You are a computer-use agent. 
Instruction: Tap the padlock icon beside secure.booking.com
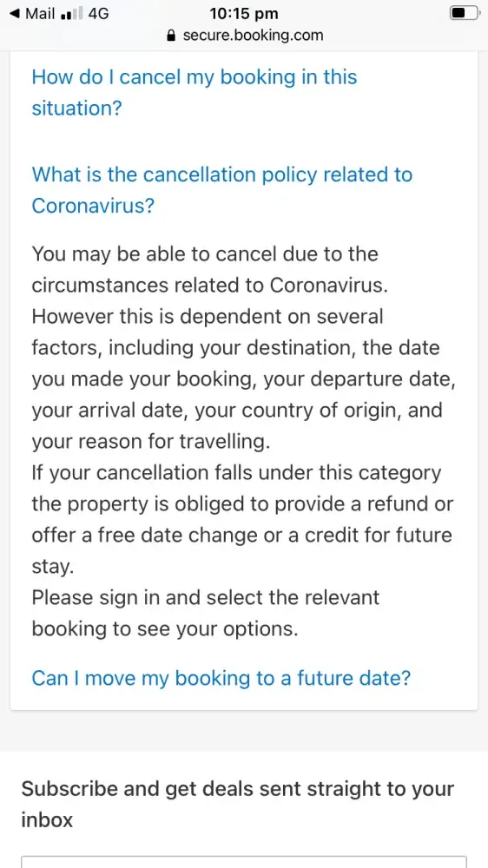click(x=170, y=36)
